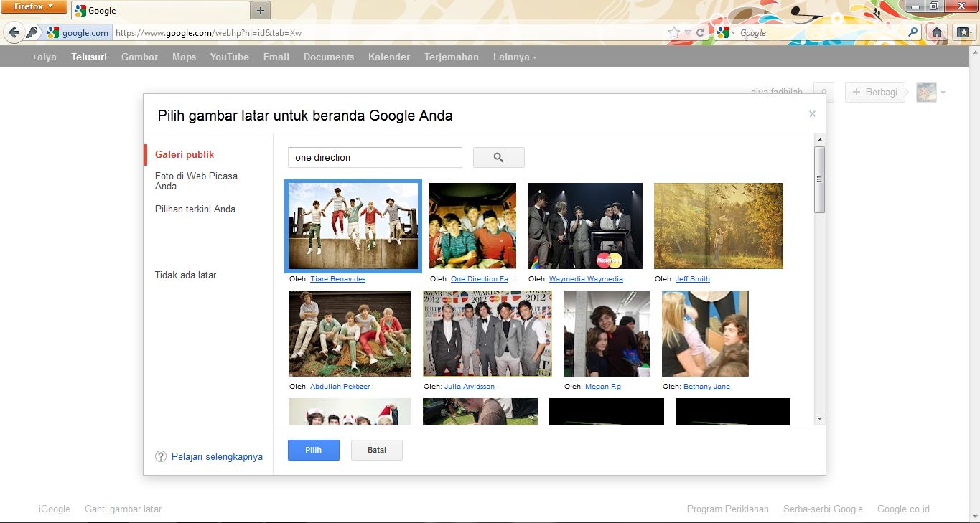Click the Google favicon in the site identity box
The width and height of the screenshot is (980, 523).
[x=53, y=32]
